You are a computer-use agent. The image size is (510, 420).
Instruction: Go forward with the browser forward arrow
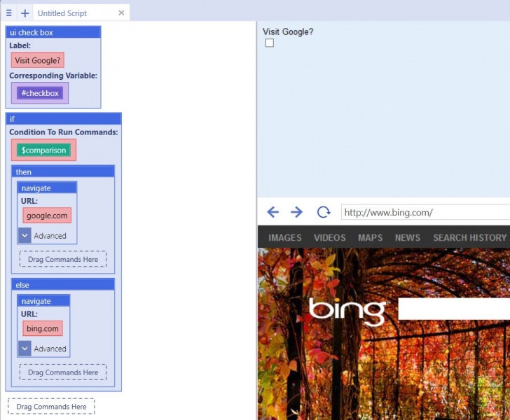(x=296, y=212)
